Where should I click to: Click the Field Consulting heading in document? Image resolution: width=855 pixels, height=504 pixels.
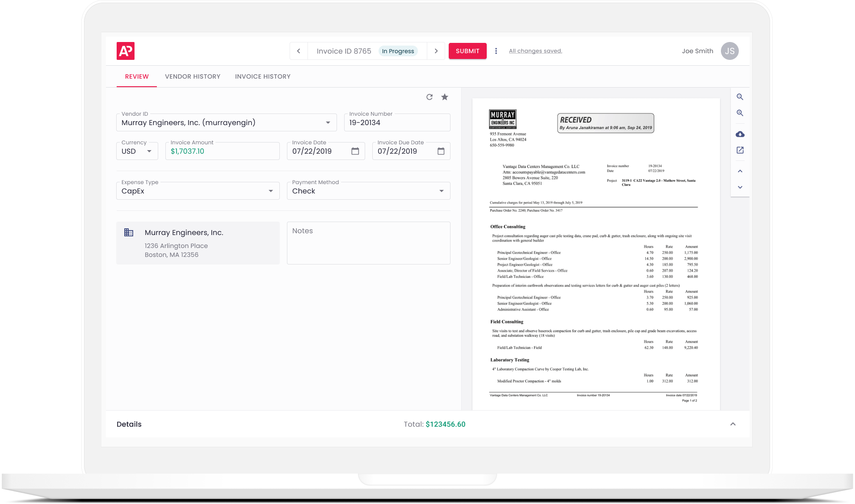507,322
